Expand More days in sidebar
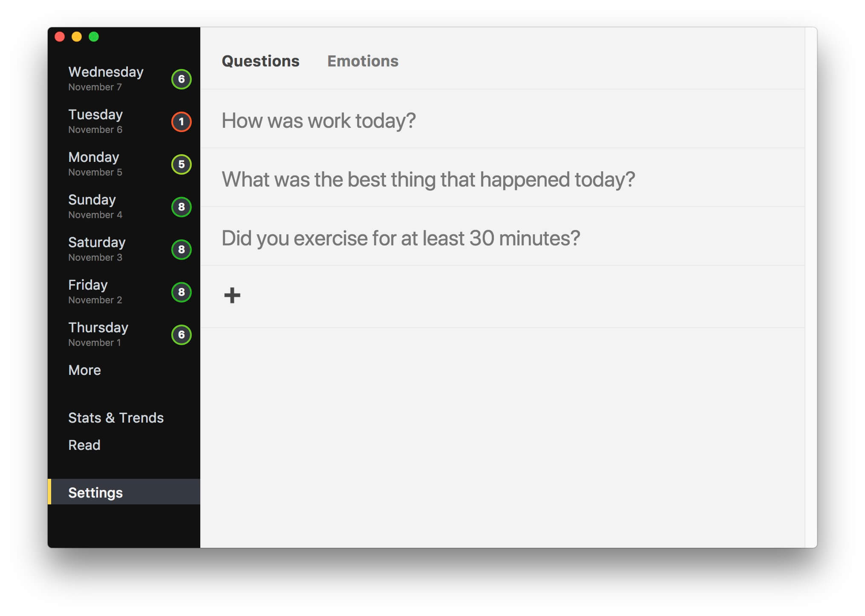 click(x=85, y=370)
